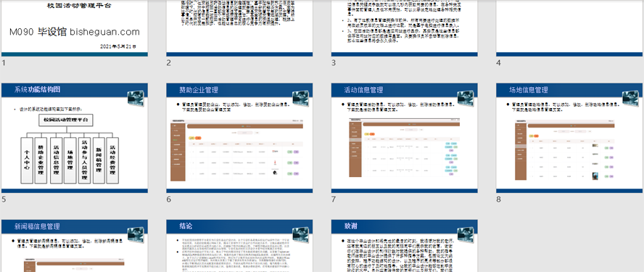Click slide number label 4
Viewport: 644px width, 272px height.
[x=499, y=63]
